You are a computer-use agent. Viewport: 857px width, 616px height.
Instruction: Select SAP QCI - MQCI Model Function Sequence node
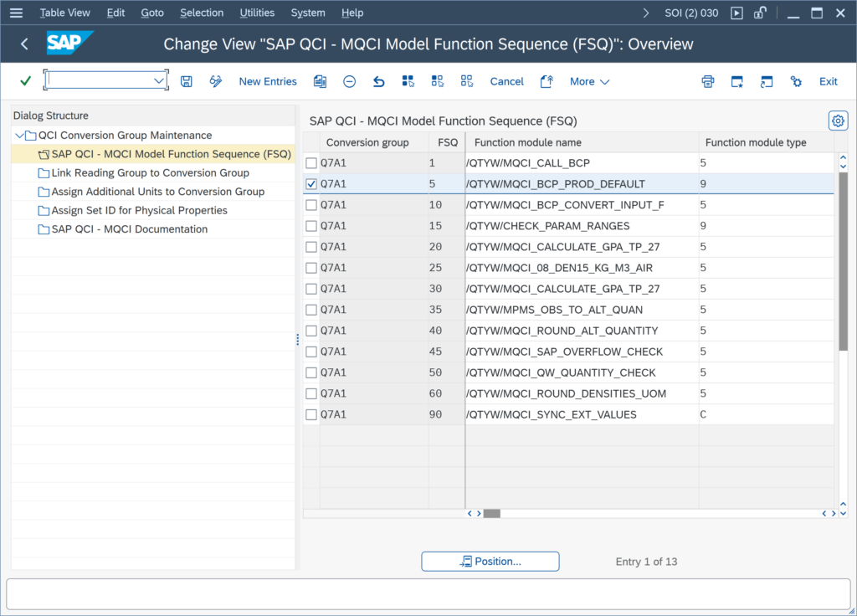point(171,154)
